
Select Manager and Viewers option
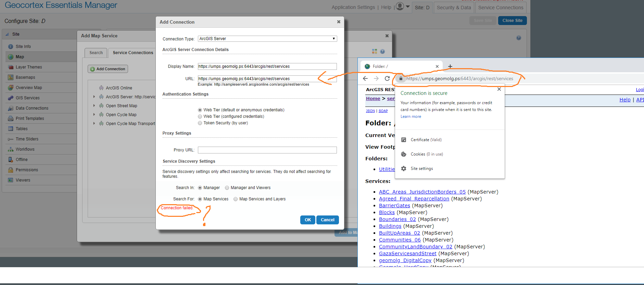click(227, 188)
